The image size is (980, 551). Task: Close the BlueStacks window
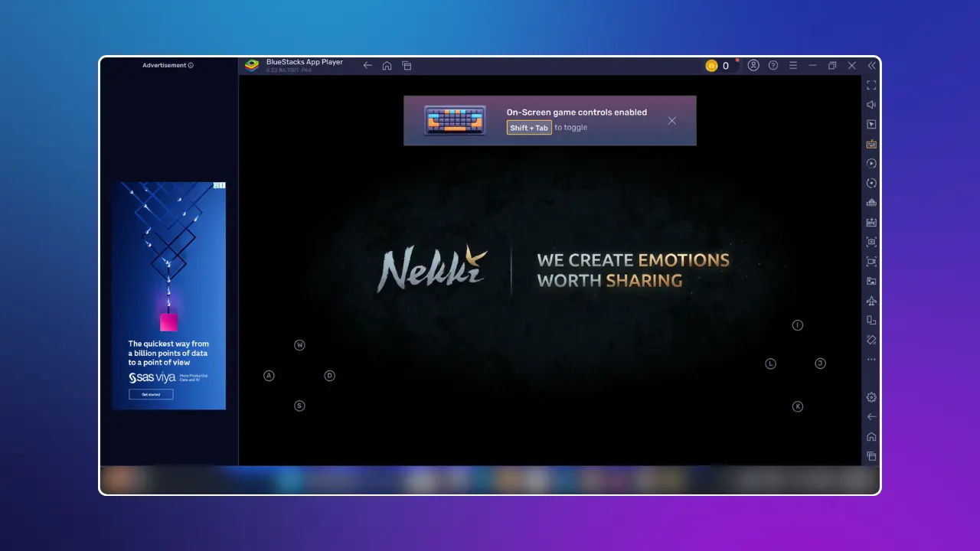click(x=852, y=66)
